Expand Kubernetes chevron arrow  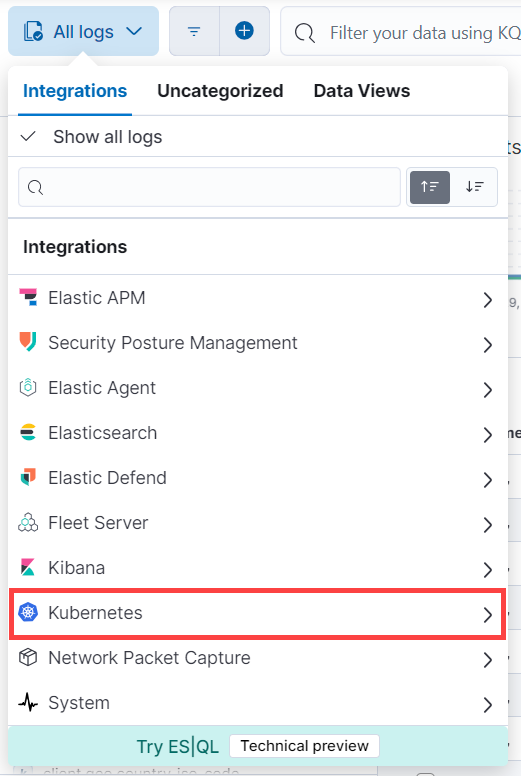pyautogui.click(x=487, y=615)
